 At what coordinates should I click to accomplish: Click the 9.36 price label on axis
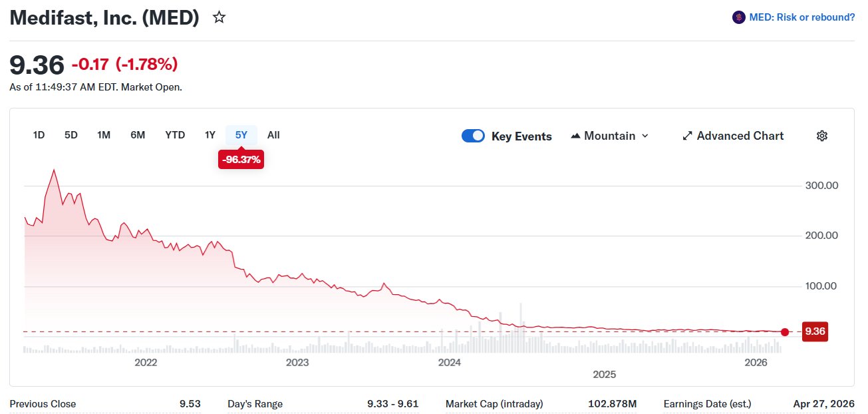(x=815, y=331)
